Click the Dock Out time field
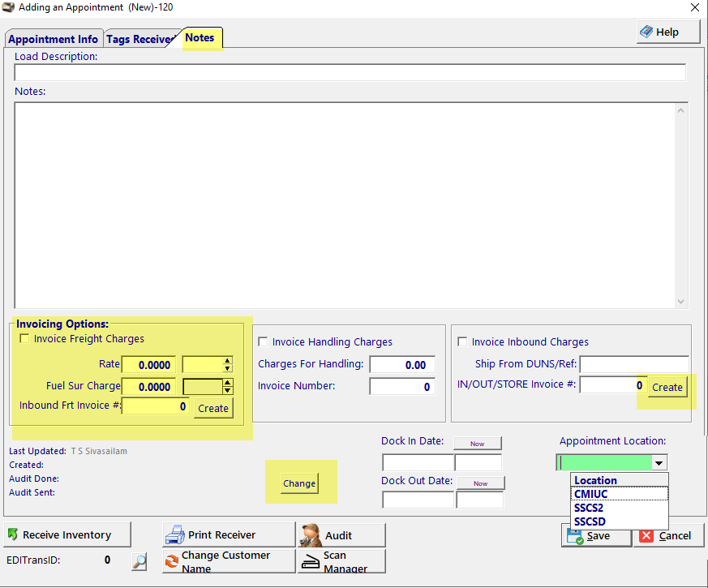Screen dimensions: 708x588 (479, 500)
